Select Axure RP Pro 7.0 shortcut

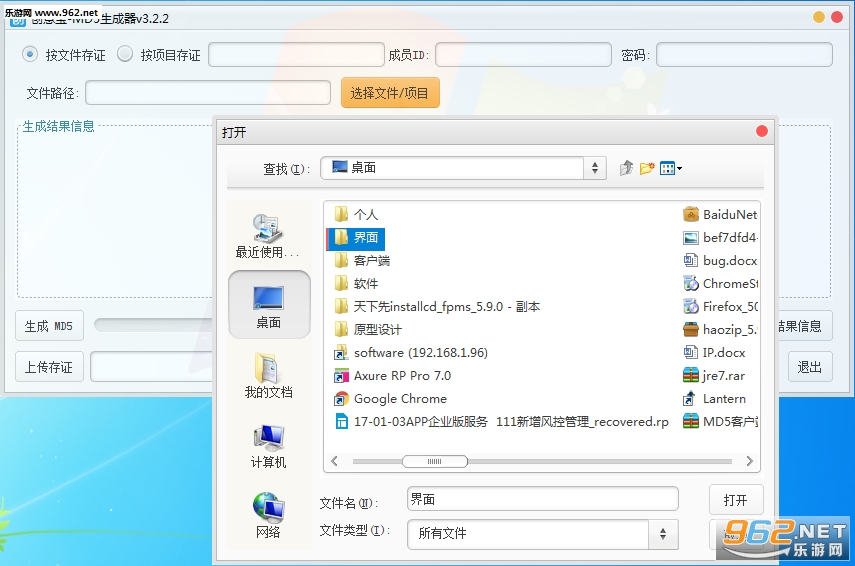click(392, 376)
